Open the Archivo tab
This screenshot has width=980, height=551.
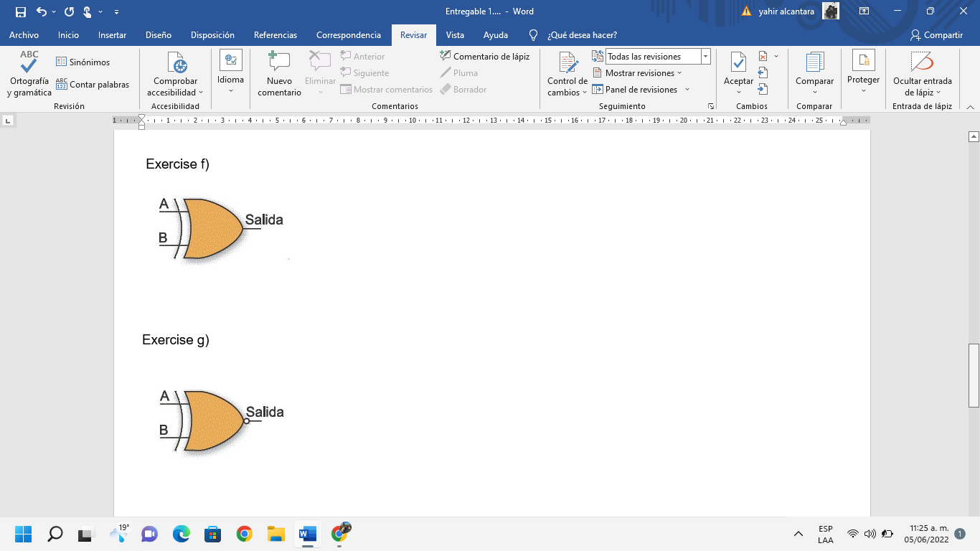pyautogui.click(x=24, y=35)
